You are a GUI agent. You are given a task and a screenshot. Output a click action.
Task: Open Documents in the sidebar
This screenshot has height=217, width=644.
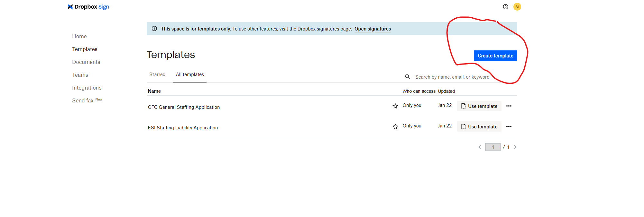[x=86, y=62]
